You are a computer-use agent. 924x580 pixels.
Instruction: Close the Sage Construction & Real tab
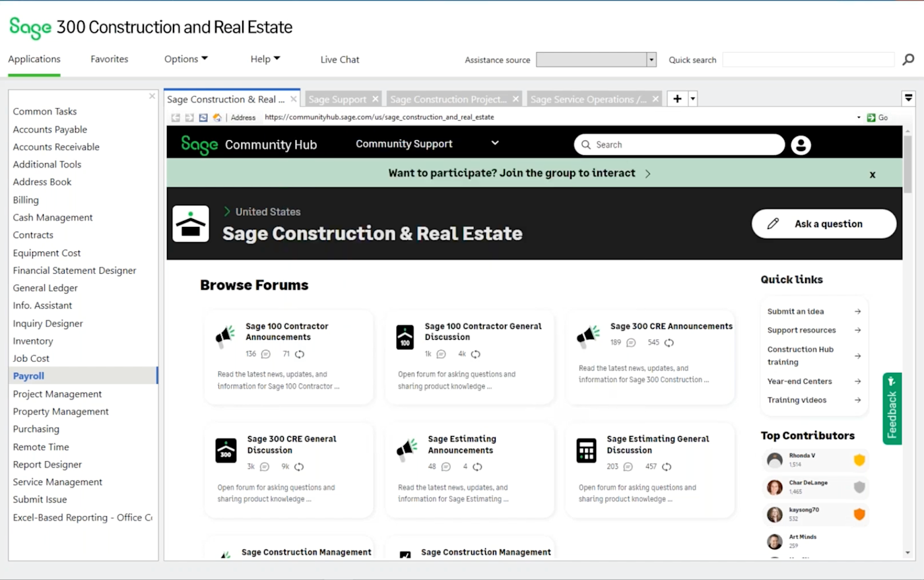[294, 99]
